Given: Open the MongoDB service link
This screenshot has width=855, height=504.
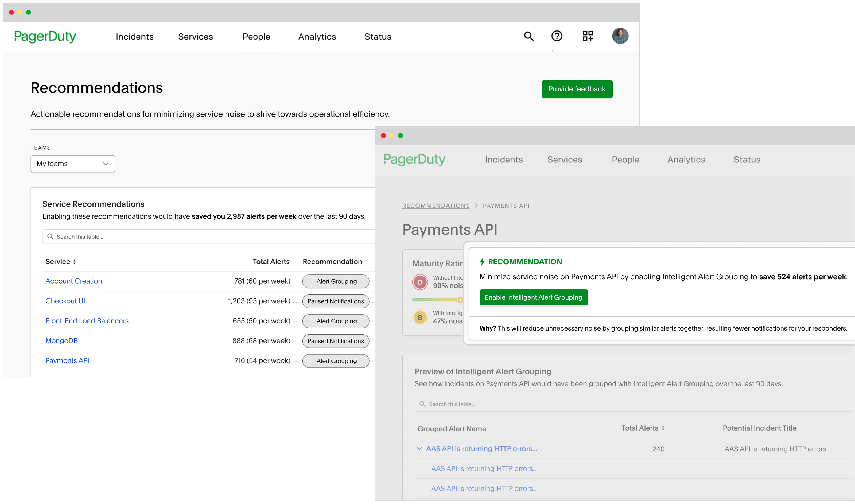Looking at the screenshot, I should click(61, 341).
